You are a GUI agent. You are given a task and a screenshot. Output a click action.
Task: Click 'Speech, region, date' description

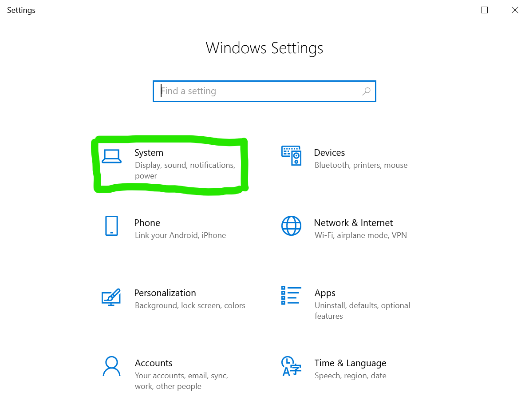point(350,376)
